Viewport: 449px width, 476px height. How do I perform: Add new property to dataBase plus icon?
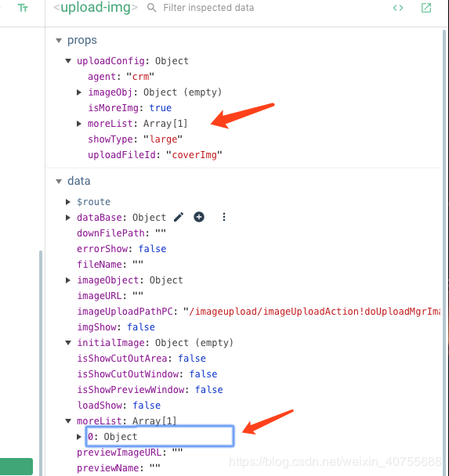click(x=199, y=217)
